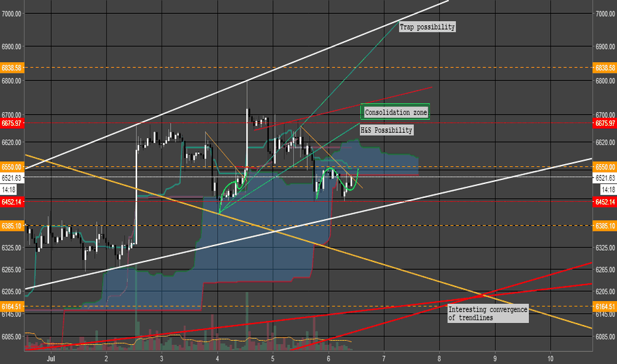Select current price 6521.63 on right axis

604,178
